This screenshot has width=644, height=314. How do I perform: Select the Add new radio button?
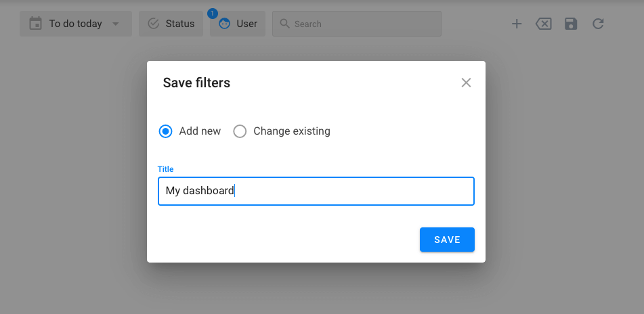click(165, 131)
